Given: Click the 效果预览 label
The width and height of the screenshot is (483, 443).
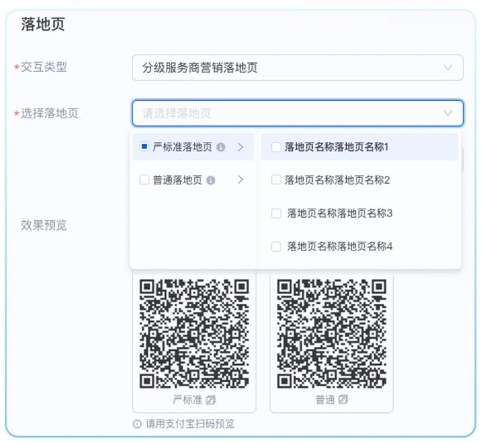Looking at the screenshot, I should coord(44,225).
